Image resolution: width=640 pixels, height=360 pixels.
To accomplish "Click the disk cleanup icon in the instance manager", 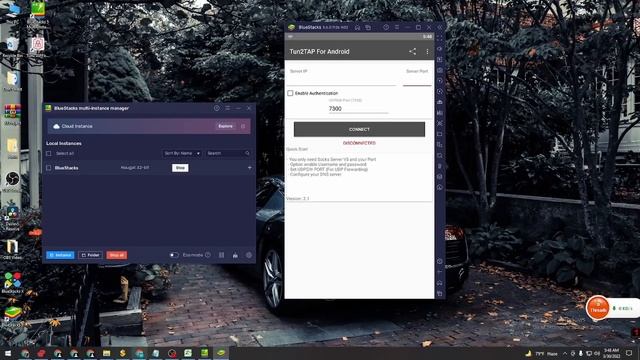I will pyautogui.click(x=235, y=255).
